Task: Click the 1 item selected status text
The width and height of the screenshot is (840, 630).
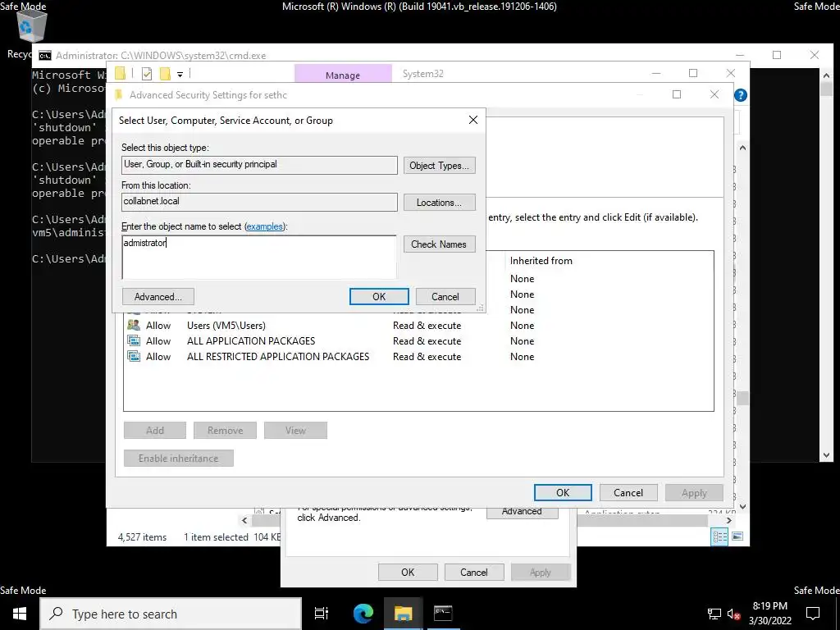Action: point(216,536)
